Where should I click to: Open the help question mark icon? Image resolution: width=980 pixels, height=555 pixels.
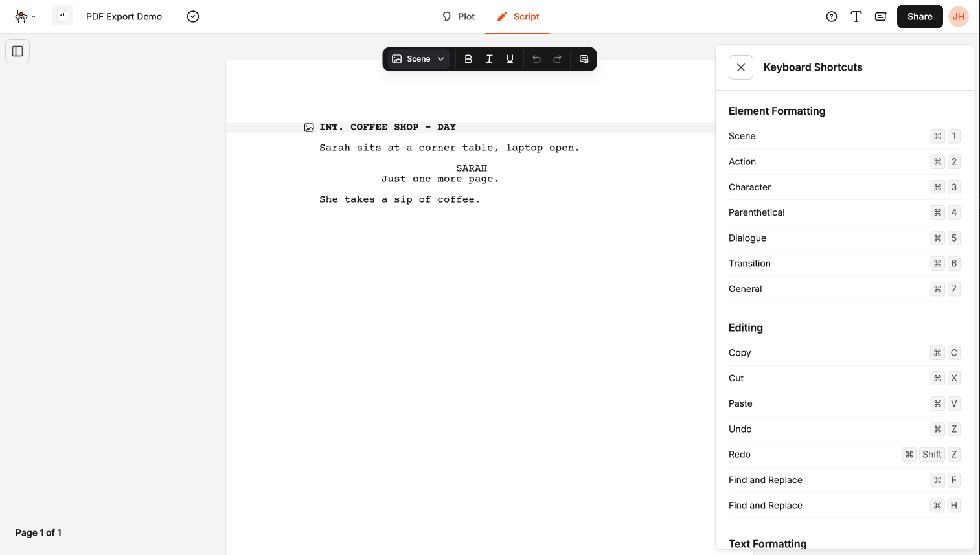coord(832,17)
